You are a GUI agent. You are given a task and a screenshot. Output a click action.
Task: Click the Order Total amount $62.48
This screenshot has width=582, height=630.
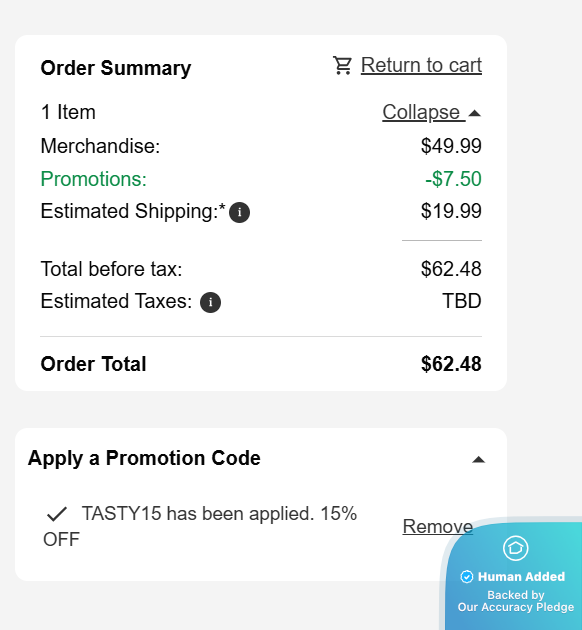click(x=451, y=364)
